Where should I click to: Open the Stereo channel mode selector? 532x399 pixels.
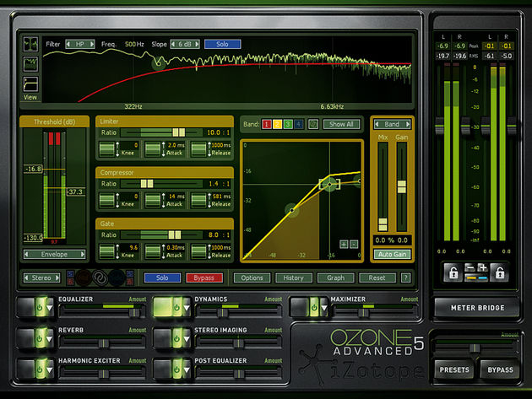[x=41, y=278]
